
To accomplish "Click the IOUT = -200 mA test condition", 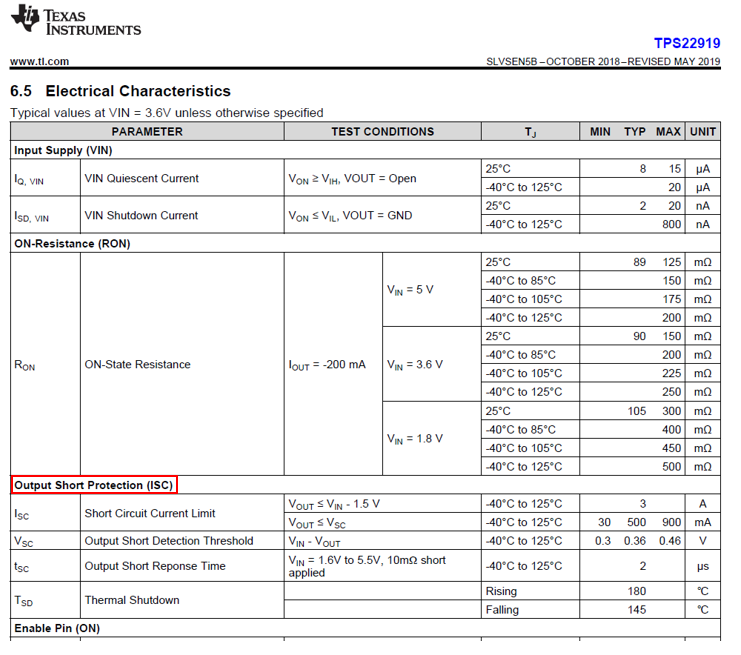I will tap(327, 365).
